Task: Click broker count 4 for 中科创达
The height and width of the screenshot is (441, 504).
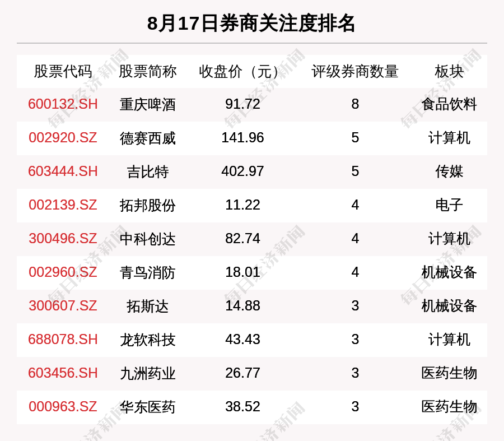Action: coord(355,239)
